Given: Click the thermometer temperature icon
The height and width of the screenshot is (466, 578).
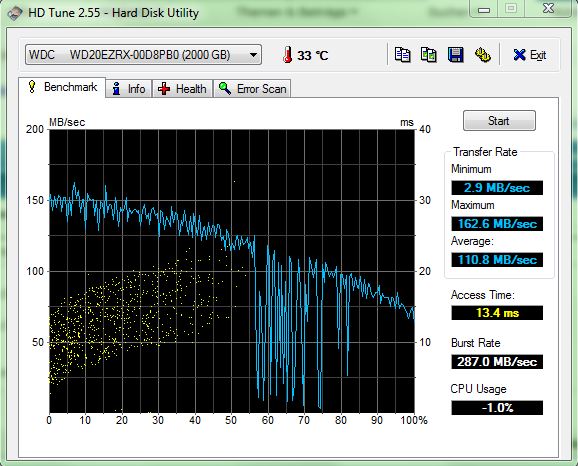Looking at the screenshot, I should click(x=288, y=55).
